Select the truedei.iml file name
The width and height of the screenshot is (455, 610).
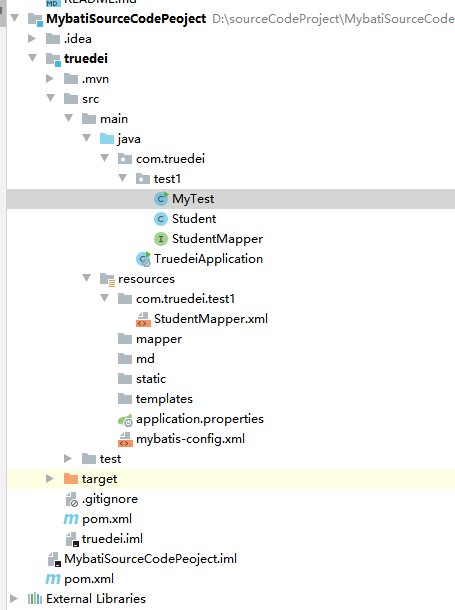coord(112,539)
